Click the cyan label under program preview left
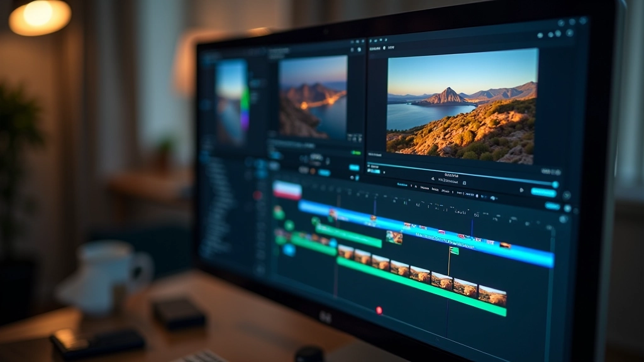This screenshot has width=644, height=362. [x=375, y=171]
